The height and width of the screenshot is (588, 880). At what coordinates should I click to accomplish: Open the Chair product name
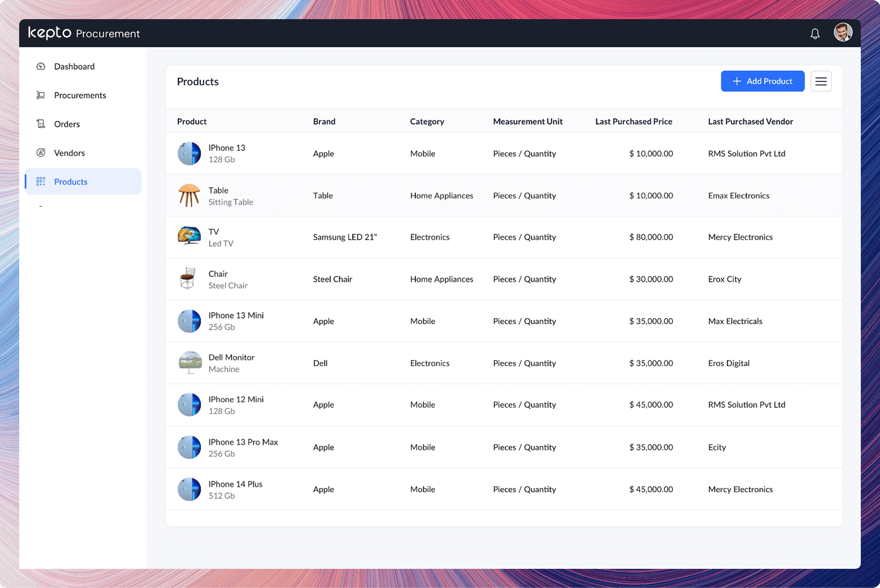218,274
